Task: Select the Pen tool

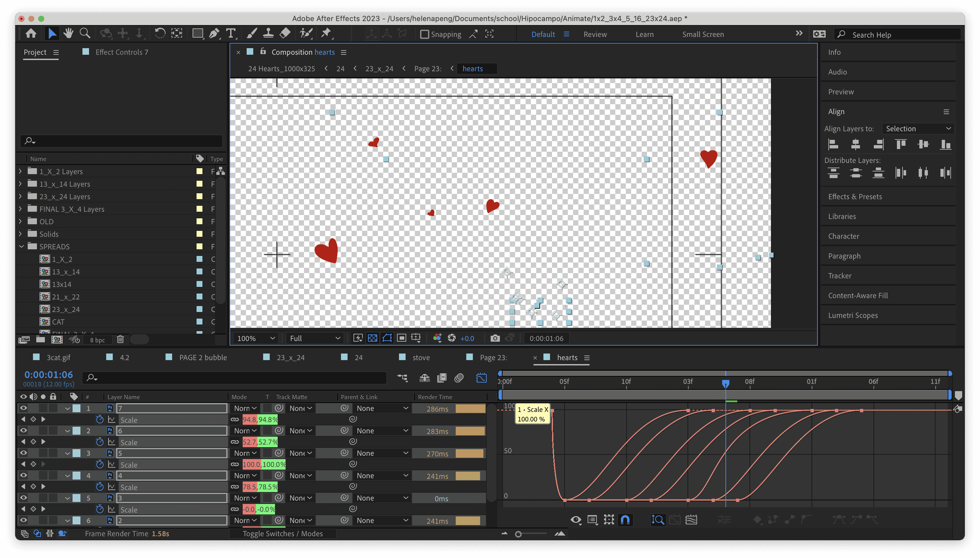Action: pyautogui.click(x=214, y=34)
